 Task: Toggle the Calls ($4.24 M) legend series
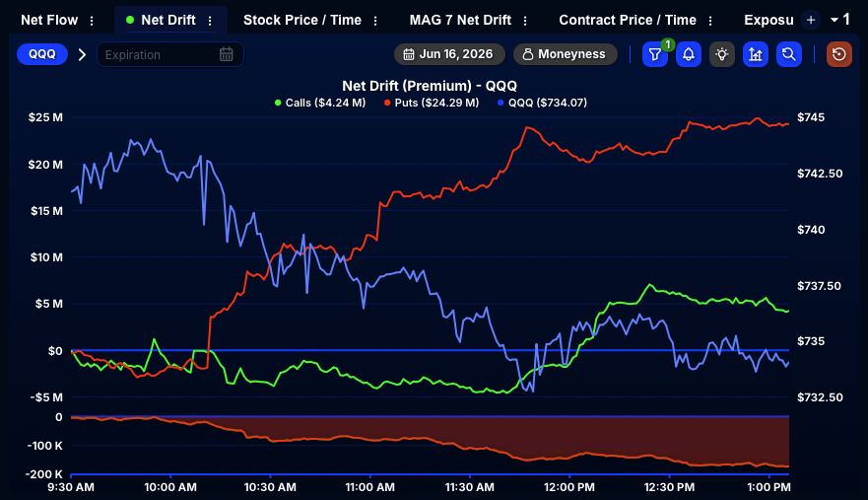320,103
